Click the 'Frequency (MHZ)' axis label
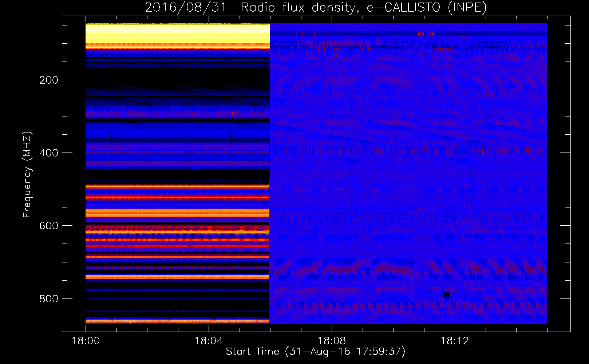The height and width of the screenshot is (364, 589). 27,174
